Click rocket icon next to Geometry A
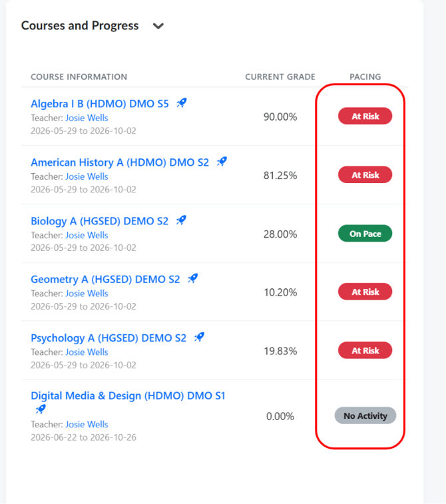This screenshot has width=446, height=504. (193, 279)
